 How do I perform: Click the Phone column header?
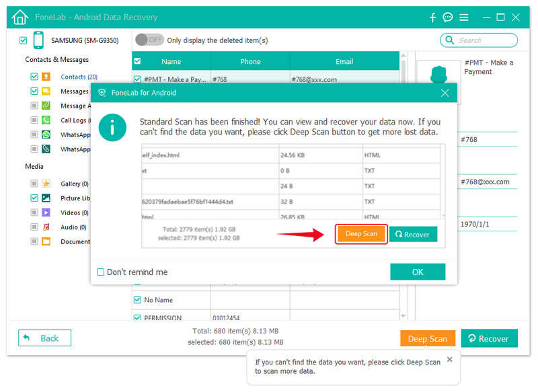[250, 61]
